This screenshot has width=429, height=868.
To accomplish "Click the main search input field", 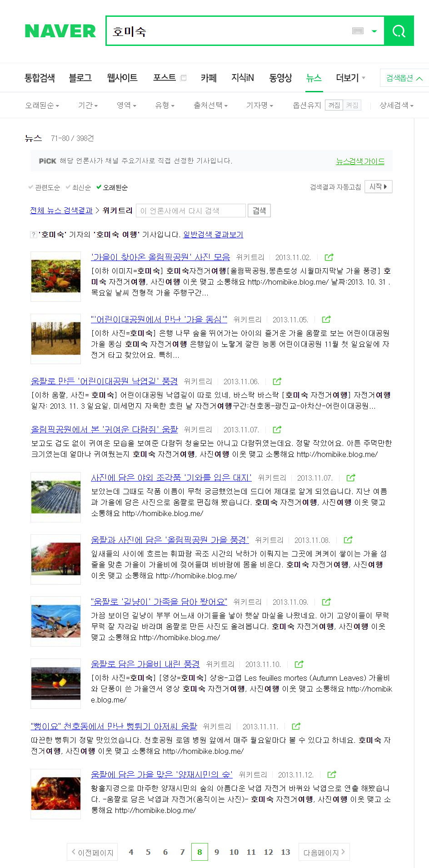I will pos(229,31).
